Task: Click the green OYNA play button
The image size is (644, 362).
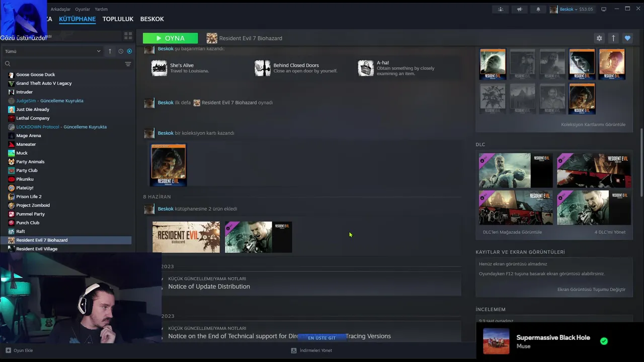Action: click(170, 38)
